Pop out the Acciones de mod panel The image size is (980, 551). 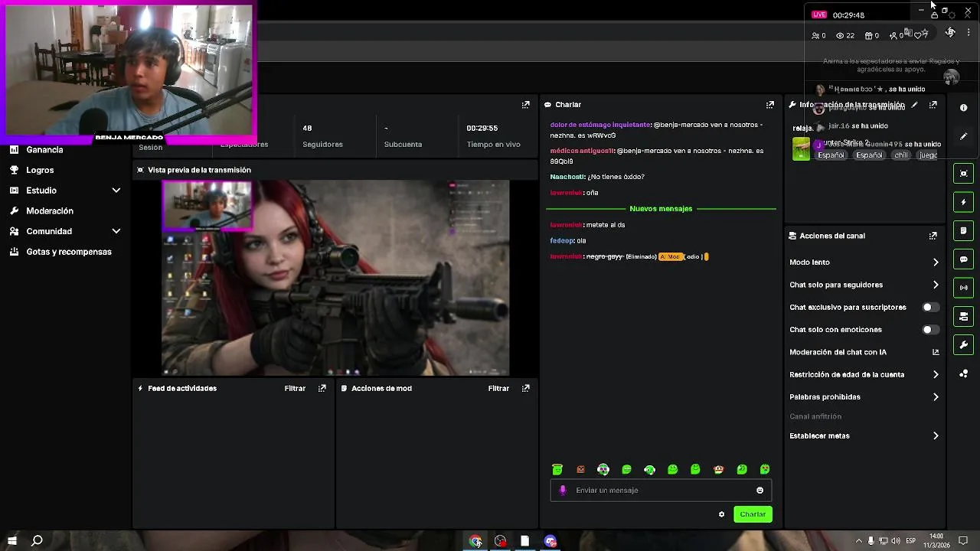(526, 388)
